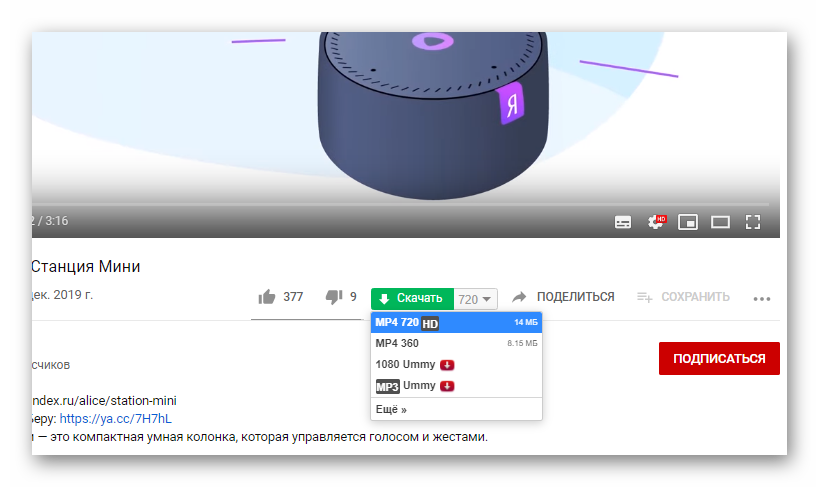Open the three-dot more actions menu
Screen dimensions: 819x487
tap(762, 299)
